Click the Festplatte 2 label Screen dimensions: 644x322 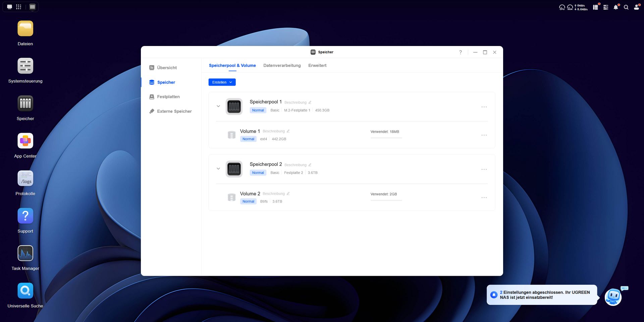(293, 173)
